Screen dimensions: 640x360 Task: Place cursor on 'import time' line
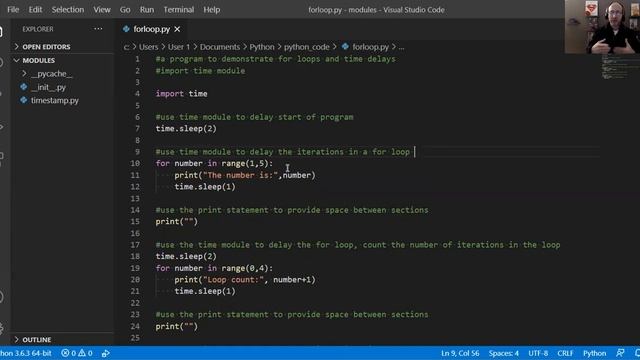click(181, 94)
